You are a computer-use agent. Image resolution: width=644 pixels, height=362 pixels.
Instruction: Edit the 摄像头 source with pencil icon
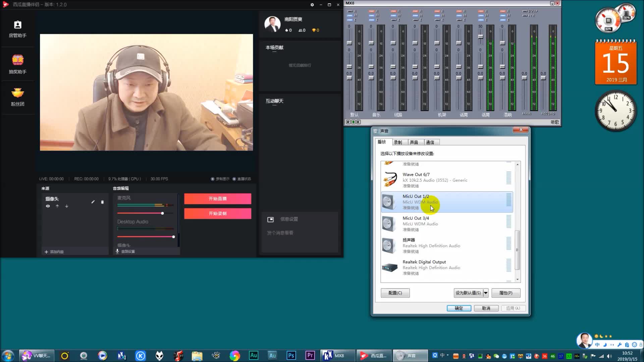click(93, 202)
